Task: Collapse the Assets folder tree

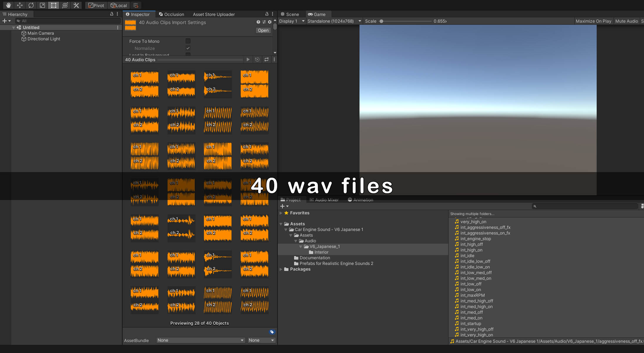Action: (x=281, y=224)
